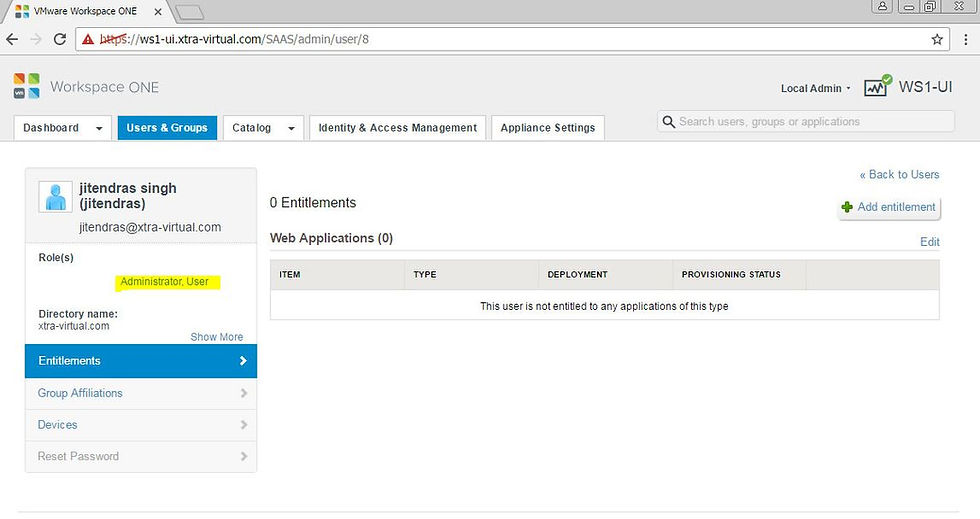Click the green plus Add entitlement icon

coord(847,207)
